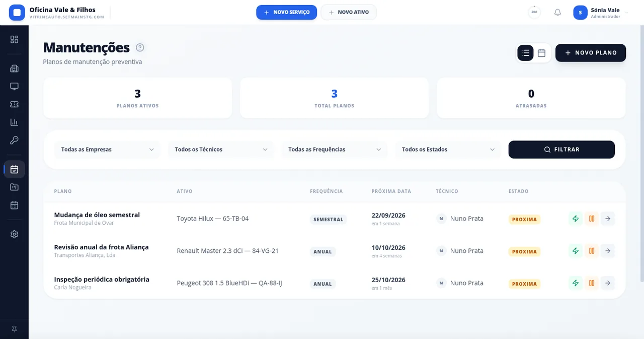This screenshot has height=339, width=644.
Task: Open arrow for Revisão anual da frota Aliança
Action: tap(608, 251)
